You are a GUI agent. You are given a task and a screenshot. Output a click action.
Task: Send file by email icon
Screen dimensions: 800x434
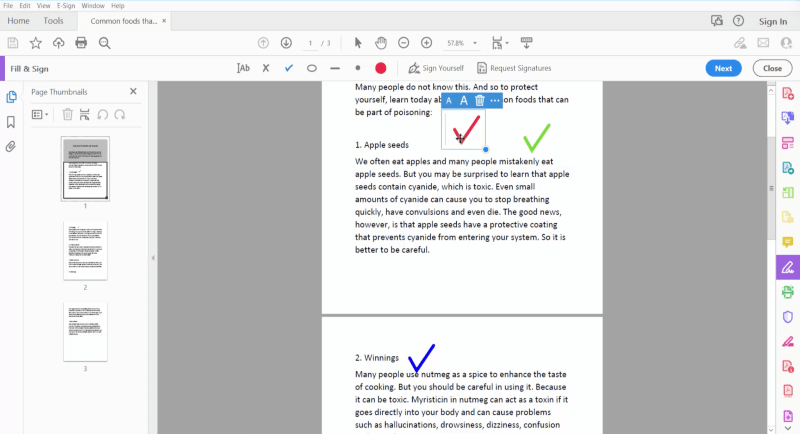(x=763, y=43)
